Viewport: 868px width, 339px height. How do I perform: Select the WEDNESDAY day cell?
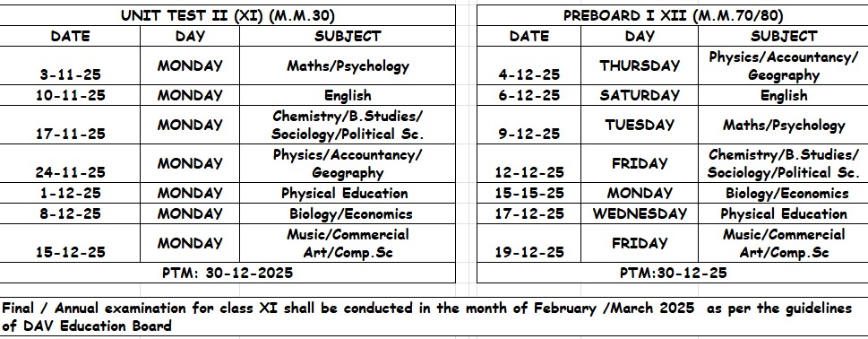click(640, 213)
